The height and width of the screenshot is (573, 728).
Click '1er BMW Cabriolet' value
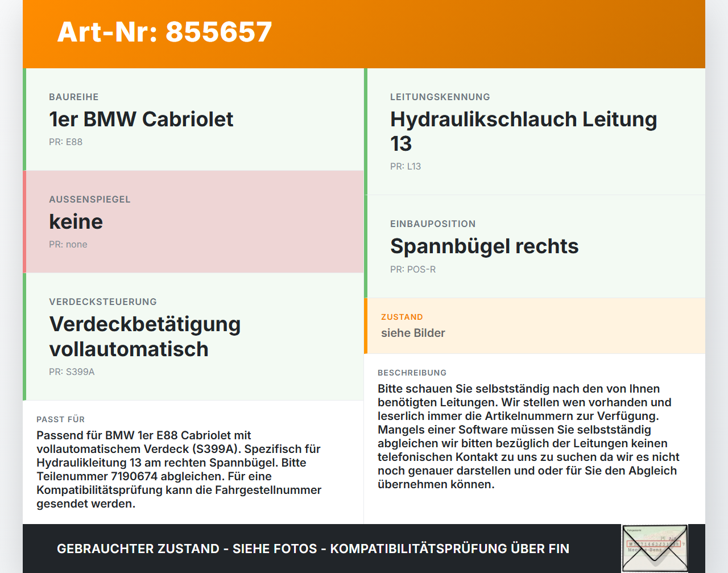coord(141,119)
